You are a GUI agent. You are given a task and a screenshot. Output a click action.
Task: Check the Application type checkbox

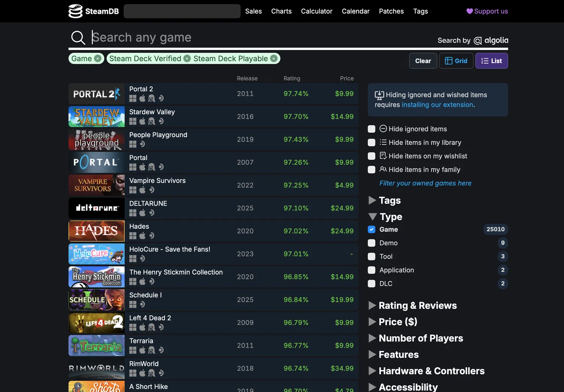(371, 270)
